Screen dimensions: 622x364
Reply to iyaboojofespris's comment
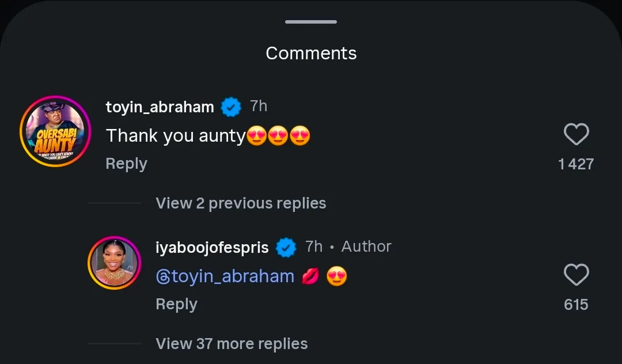(x=176, y=304)
